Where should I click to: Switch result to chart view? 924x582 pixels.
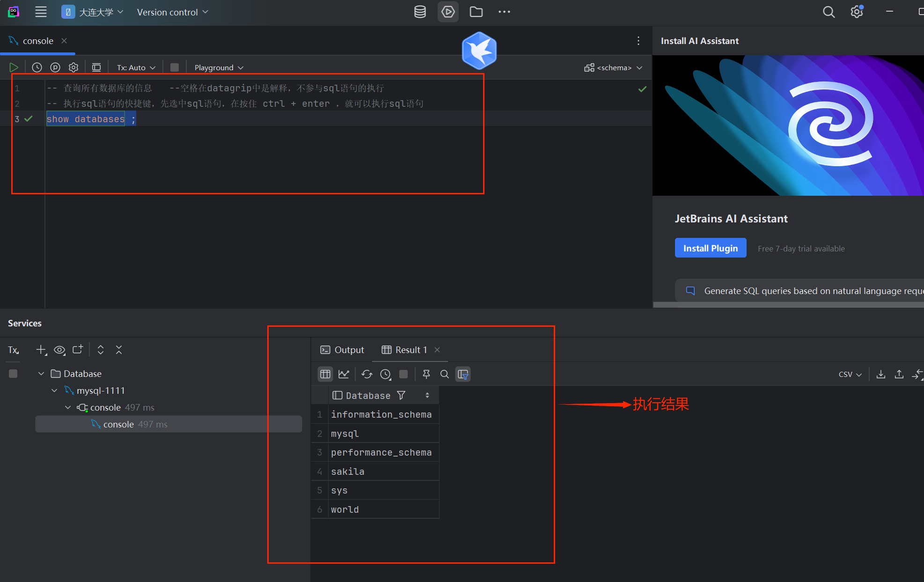[344, 374]
